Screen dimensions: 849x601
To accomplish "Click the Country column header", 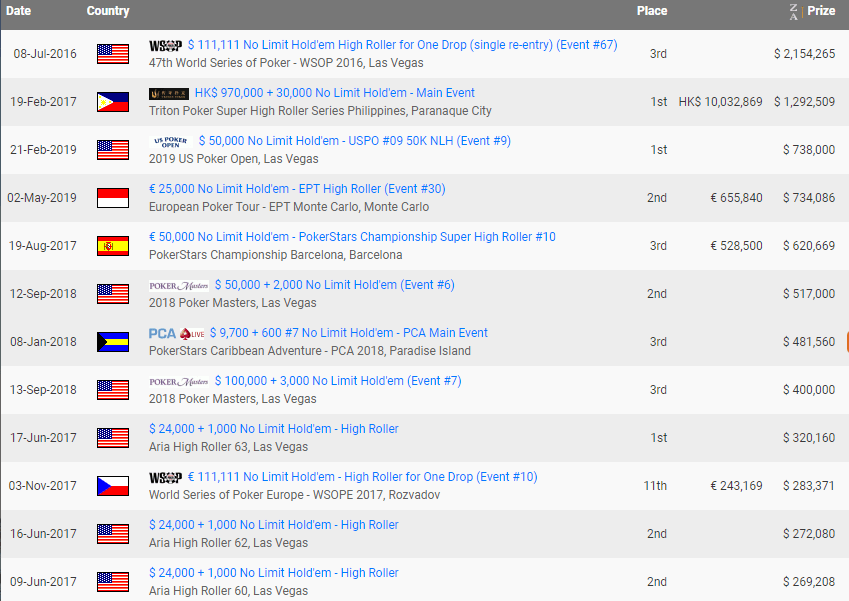I will click(x=108, y=11).
